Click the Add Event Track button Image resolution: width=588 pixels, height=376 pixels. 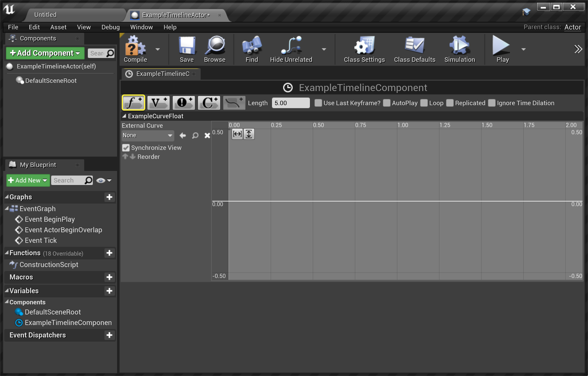(x=184, y=103)
